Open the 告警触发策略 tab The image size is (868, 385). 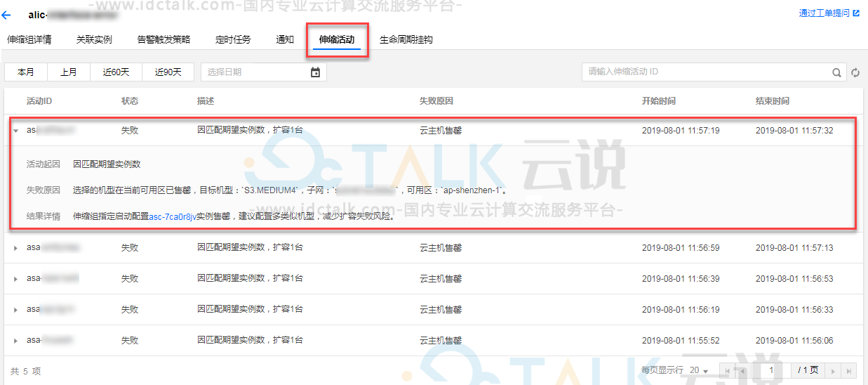(163, 39)
